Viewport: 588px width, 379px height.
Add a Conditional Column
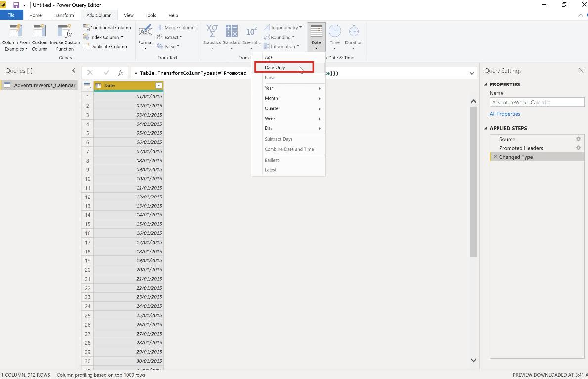[106, 27]
